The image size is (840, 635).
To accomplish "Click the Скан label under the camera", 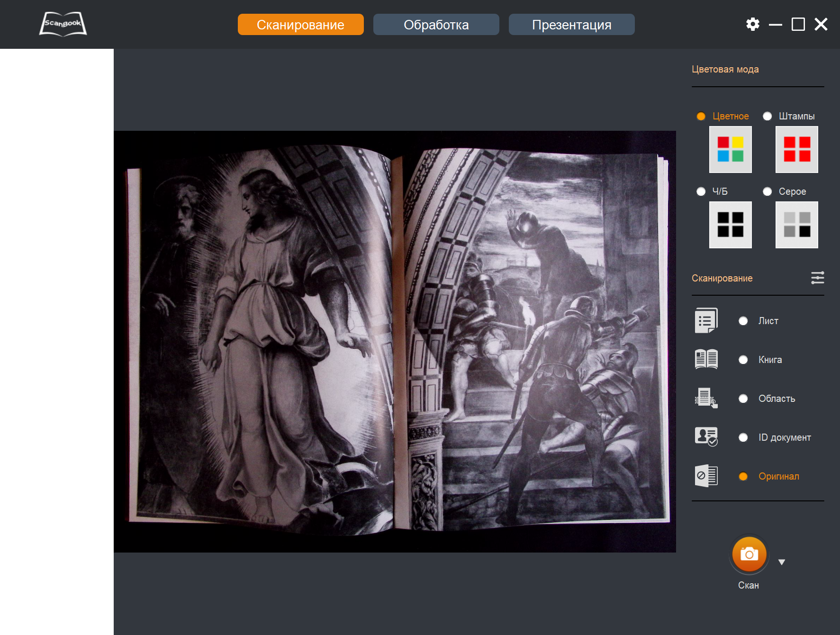I will coord(749,585).
